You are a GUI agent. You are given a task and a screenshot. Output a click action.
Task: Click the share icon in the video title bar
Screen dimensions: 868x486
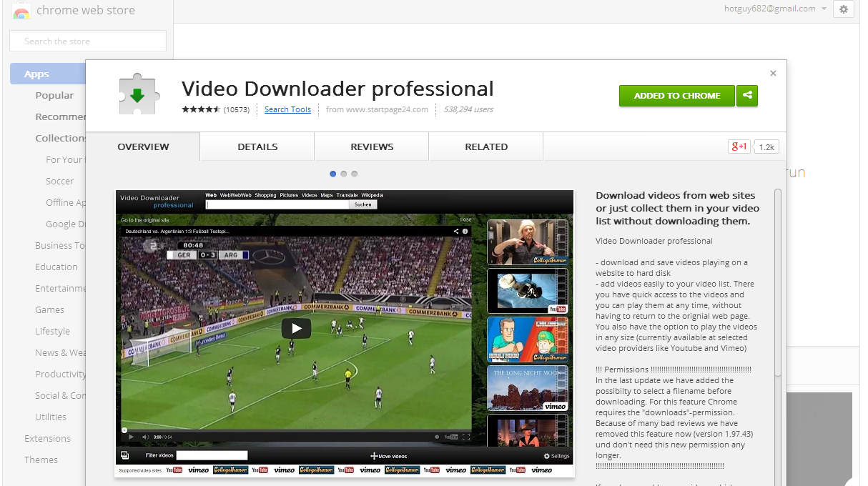tap(455, 232)
